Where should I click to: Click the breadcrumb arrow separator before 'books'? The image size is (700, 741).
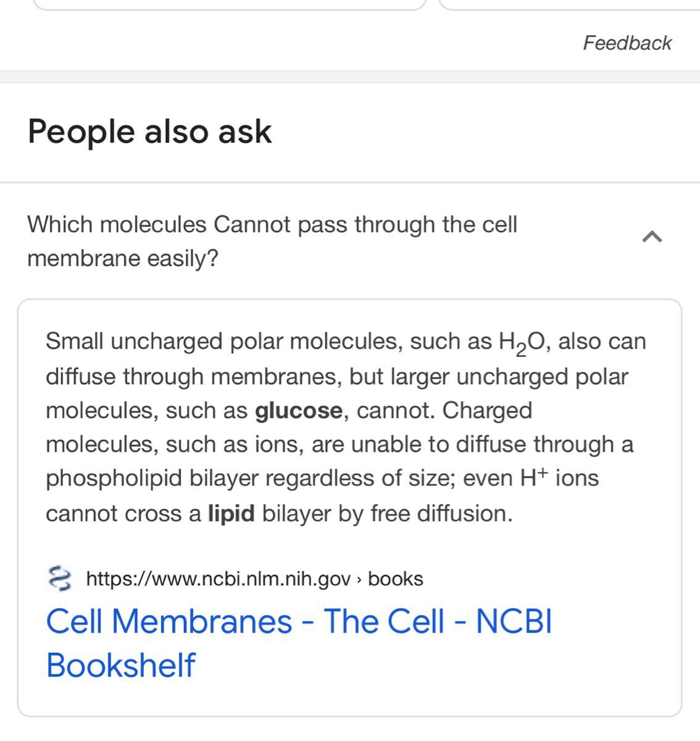point(359,579)
